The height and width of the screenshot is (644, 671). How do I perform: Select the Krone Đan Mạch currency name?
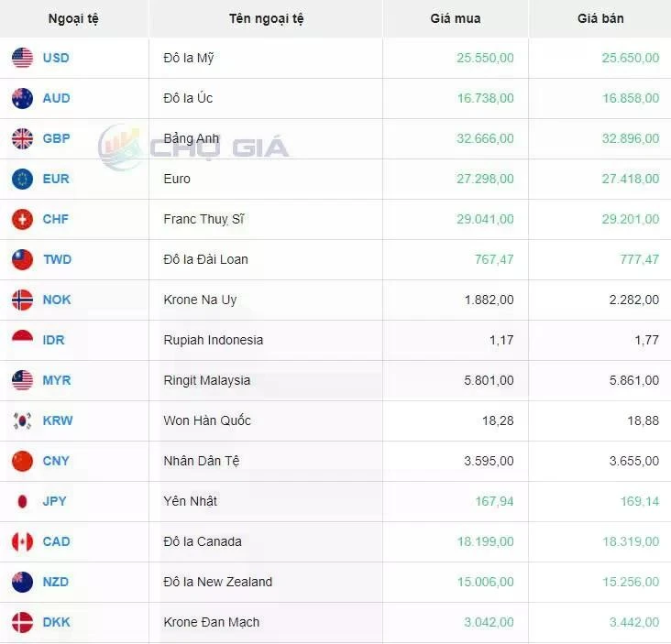211,622
